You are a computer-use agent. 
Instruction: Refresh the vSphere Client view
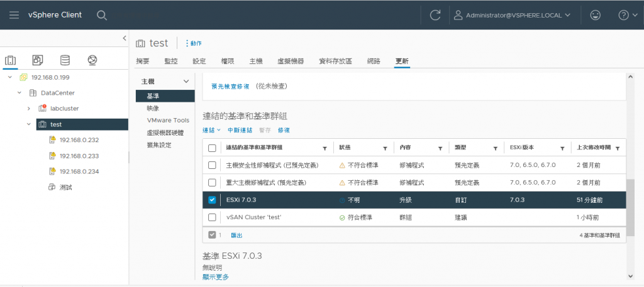click(435, 15)
